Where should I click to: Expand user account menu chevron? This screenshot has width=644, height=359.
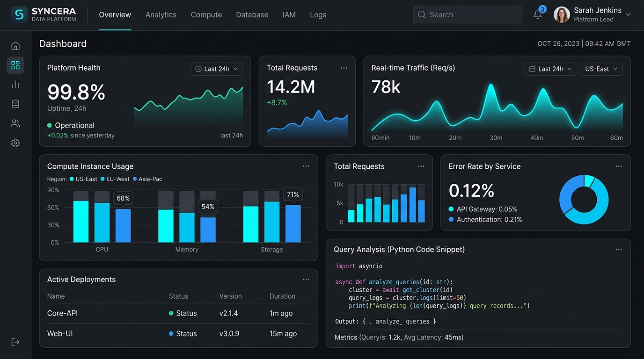pyautogui.click(x=628, y=15)
